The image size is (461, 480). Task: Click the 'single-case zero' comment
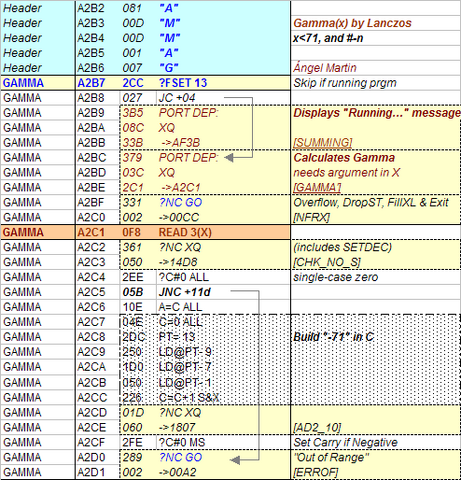point(336,277)
